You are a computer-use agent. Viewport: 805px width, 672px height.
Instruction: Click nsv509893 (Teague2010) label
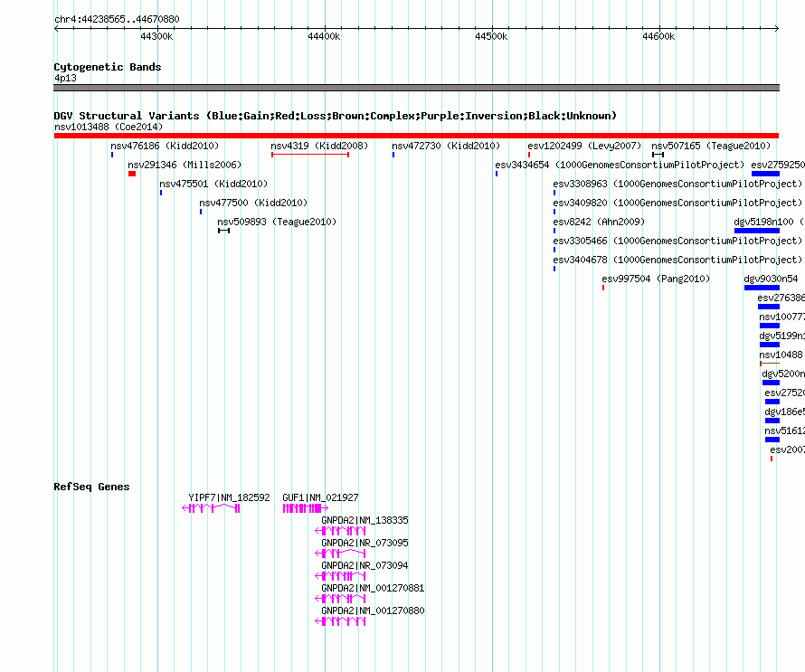277,222
